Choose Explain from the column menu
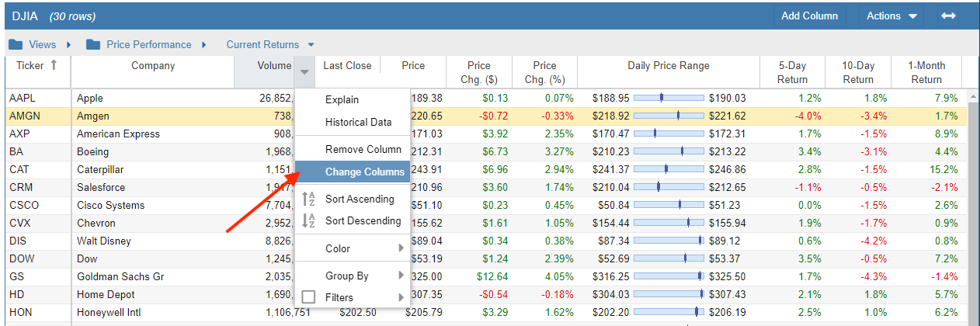This screenshot has height=326, width=980. click(x=342, y=99)
